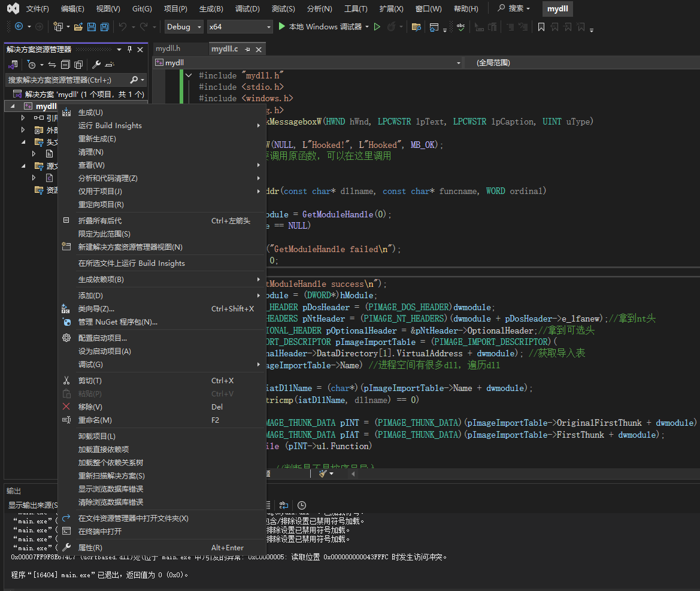This screenshot has width=700, height=591.
Task: Click Start Without Debugging outline play icon
Action: (377, 27)
